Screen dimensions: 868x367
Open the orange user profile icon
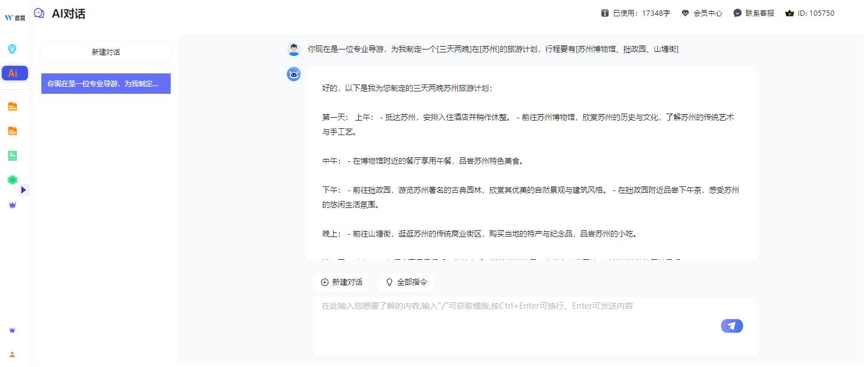(12, 354)
